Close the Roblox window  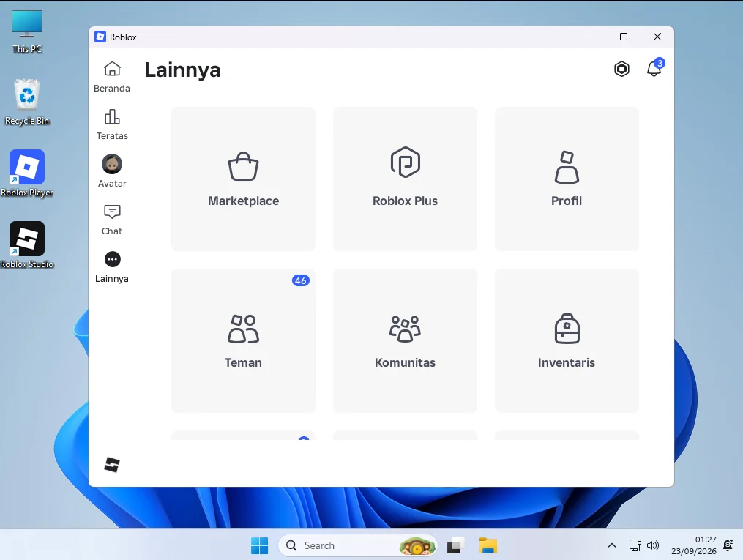click(657, 37)
